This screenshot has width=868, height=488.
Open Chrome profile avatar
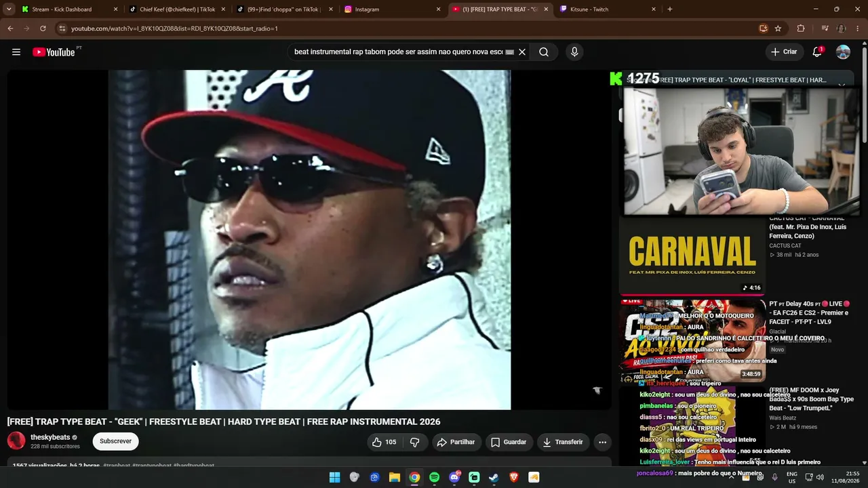842,28
